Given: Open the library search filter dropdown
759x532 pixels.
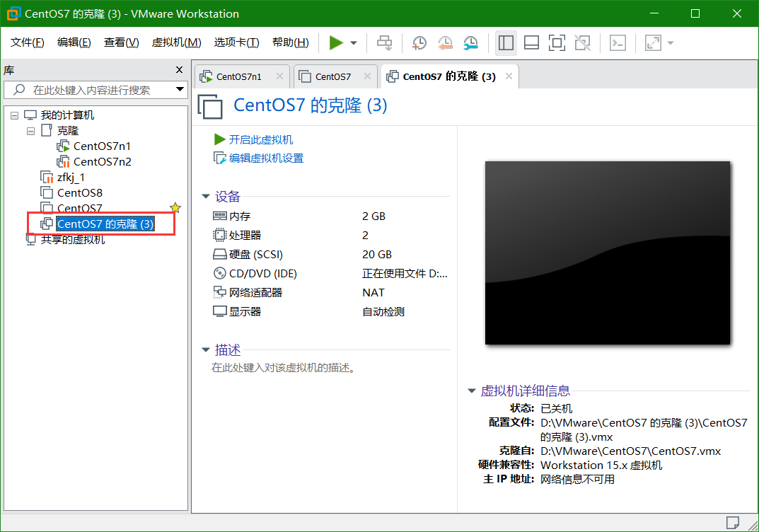Looking at the screenshot, I should click(x=180, y=89).
